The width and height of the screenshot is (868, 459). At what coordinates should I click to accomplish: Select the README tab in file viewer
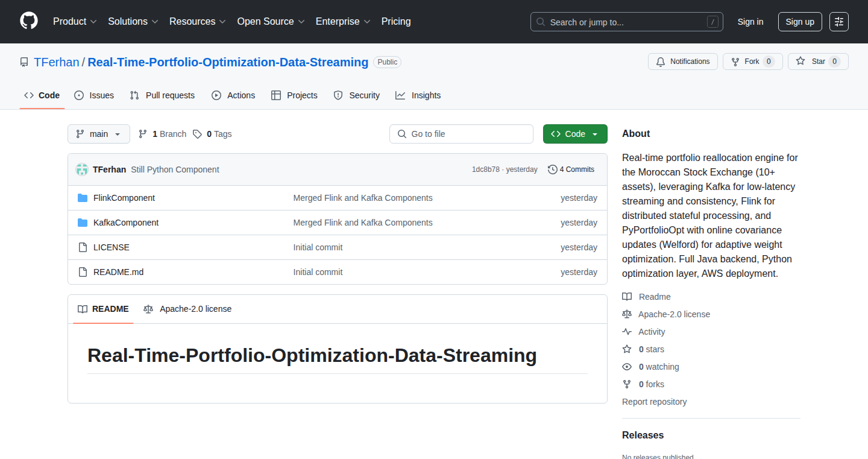[x=103, y=309]
